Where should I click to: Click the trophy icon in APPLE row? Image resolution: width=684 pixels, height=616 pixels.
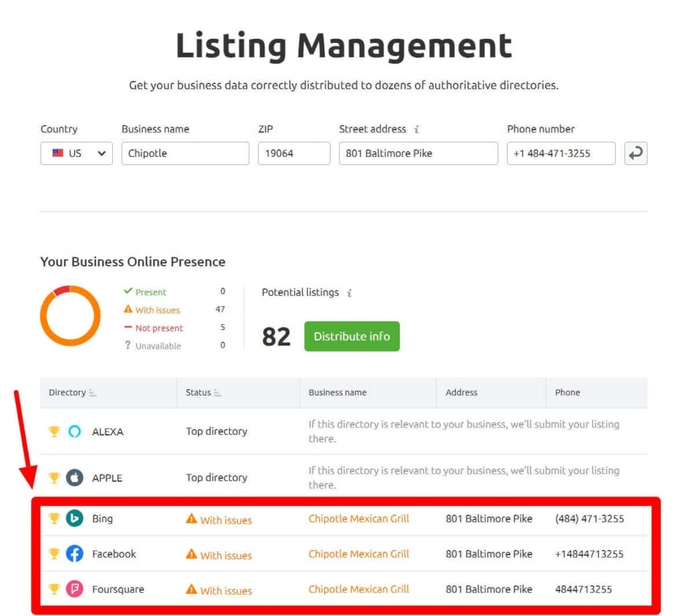click(x=54, y=477)
